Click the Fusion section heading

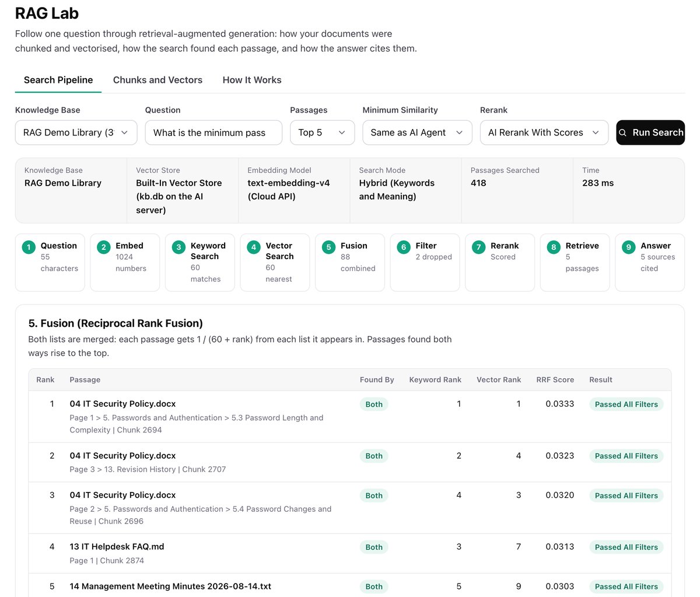(116, 323)
